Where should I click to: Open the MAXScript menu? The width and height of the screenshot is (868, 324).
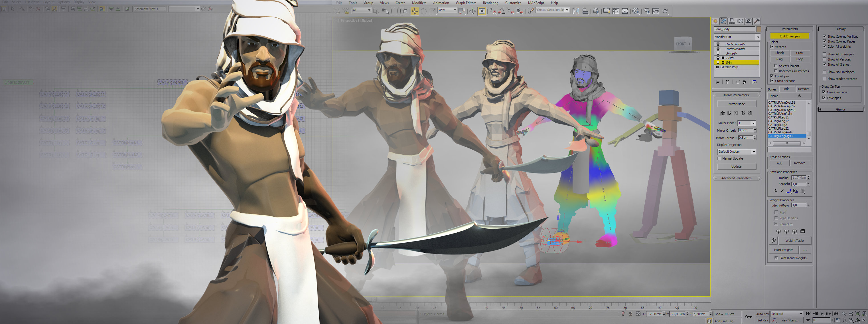(536, 3)
